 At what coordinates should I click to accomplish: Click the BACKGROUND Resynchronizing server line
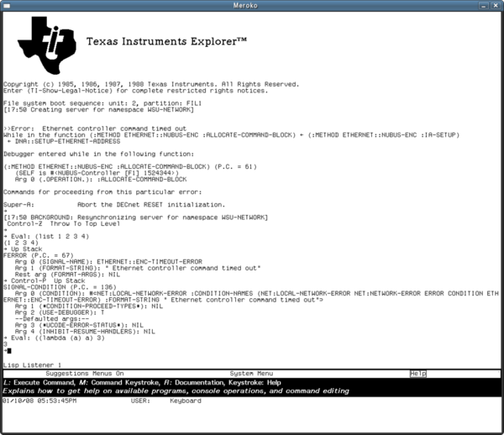pyautogui.click(x=135, y=217)
